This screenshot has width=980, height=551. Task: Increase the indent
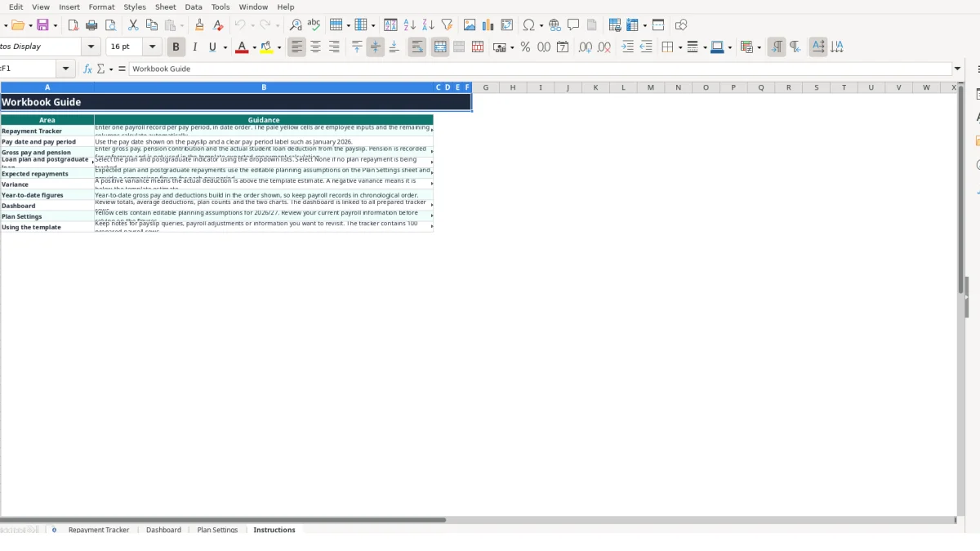(x=627, y=47)
